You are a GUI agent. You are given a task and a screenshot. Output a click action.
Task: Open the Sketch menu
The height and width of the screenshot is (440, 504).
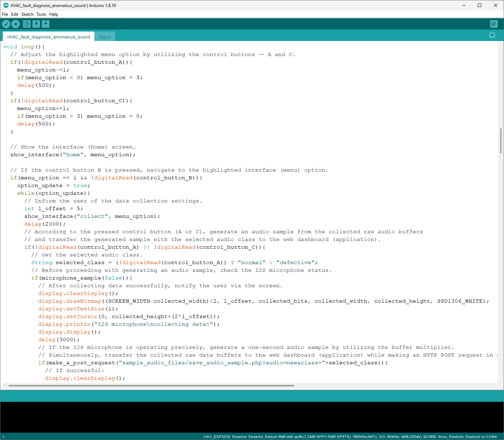coord(27,14)
